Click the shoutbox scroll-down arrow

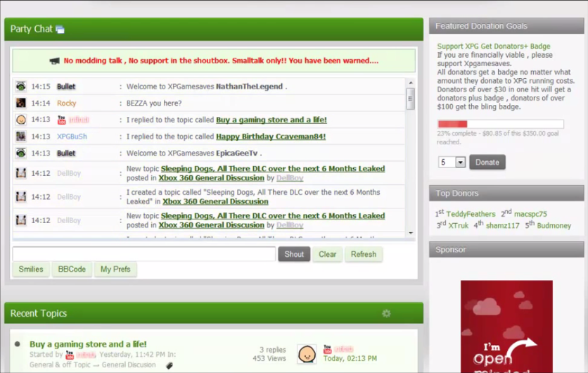coord(411,232)
